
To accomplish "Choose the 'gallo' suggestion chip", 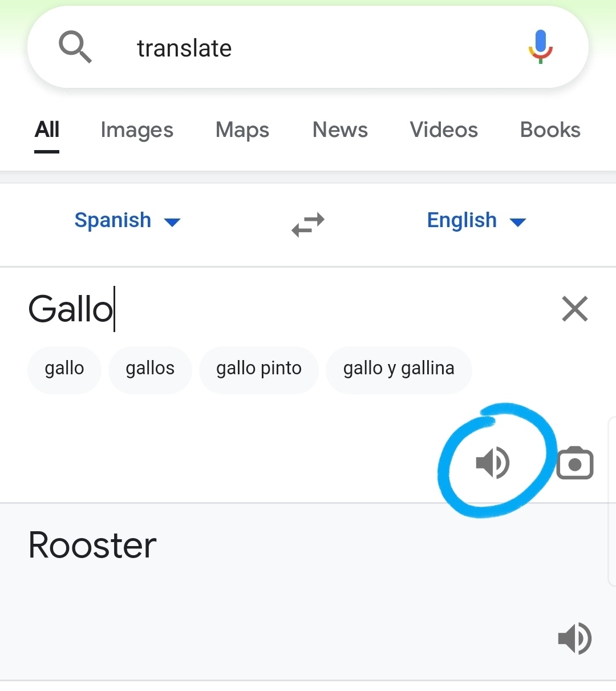I will coord(64,369).
